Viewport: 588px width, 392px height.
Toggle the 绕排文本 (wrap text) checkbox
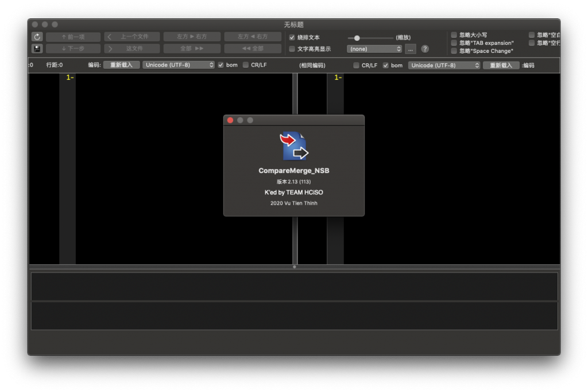292,37
